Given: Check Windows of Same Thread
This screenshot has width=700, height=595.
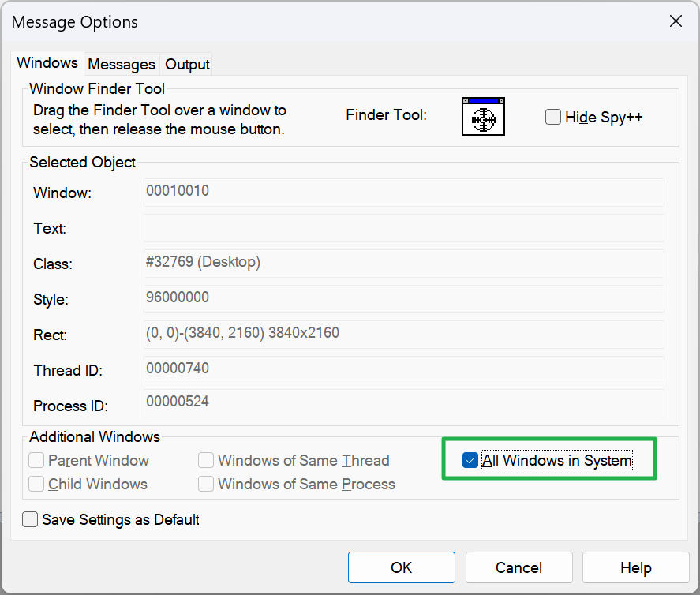Looking at the screenshot, I should tap(205, 460).
